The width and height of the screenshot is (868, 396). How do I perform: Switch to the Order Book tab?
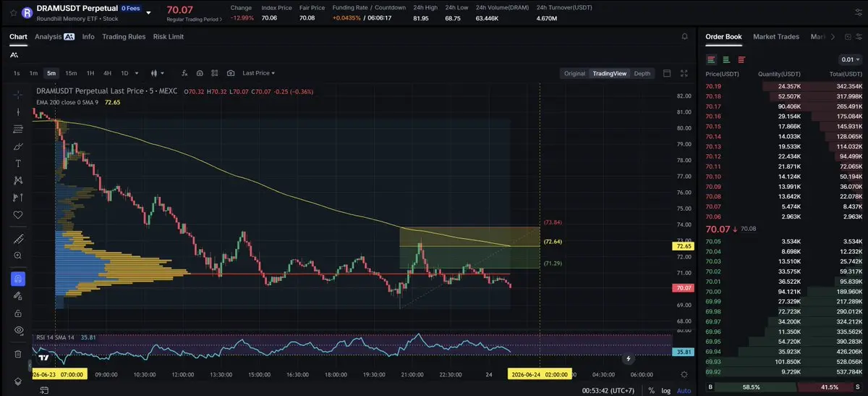click(723, 36)
